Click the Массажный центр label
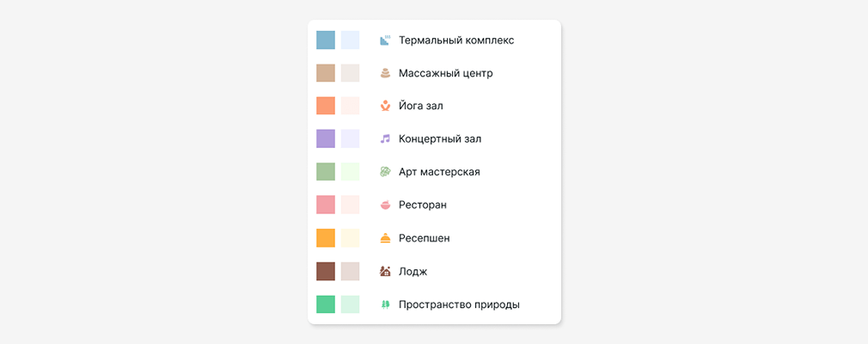The image size is (868, 344). click(x=445, y=73)
